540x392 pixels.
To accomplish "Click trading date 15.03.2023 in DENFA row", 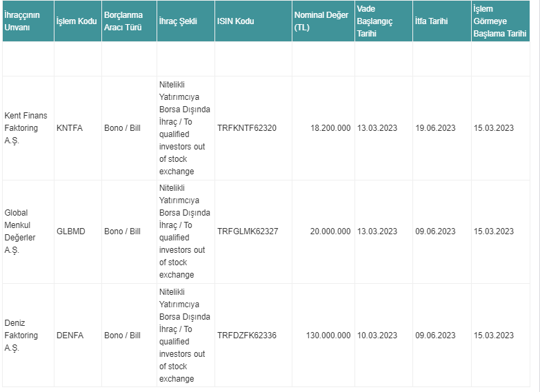I will click(x=494, y=336).
